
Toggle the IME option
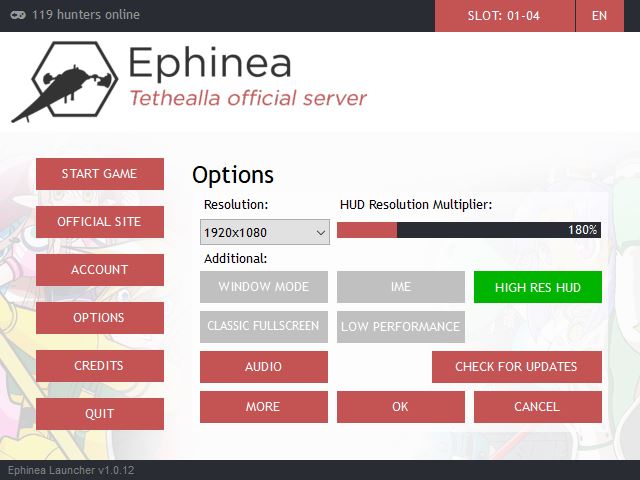(401, 287)
